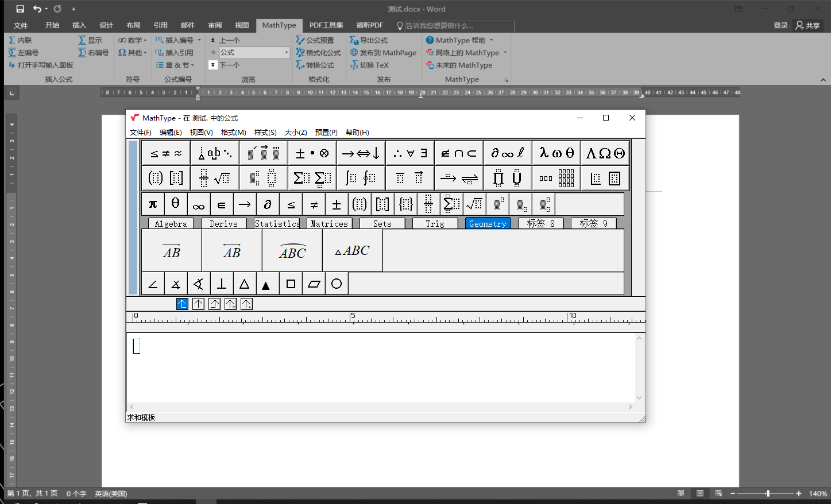The image size is (831, 504).
Task: Zoom out with the minus button
Action: pyautogui.click(x=733, y=494)
